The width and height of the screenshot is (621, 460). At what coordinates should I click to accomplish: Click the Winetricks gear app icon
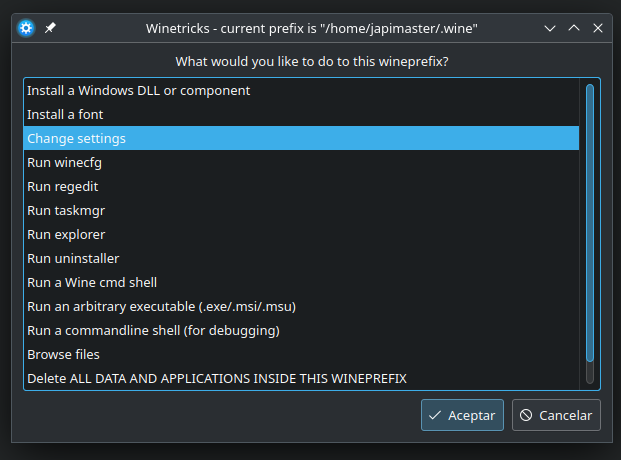(x=26, y=28)
